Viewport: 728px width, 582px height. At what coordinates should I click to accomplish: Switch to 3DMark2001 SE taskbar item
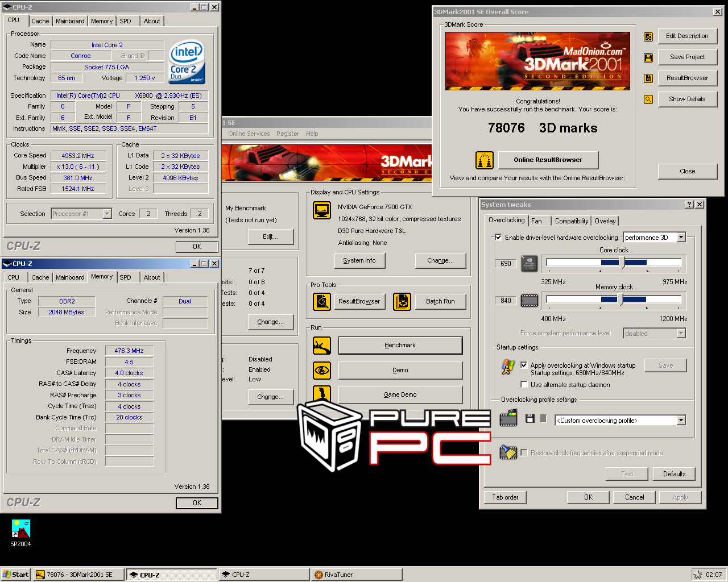click(78, 575)
